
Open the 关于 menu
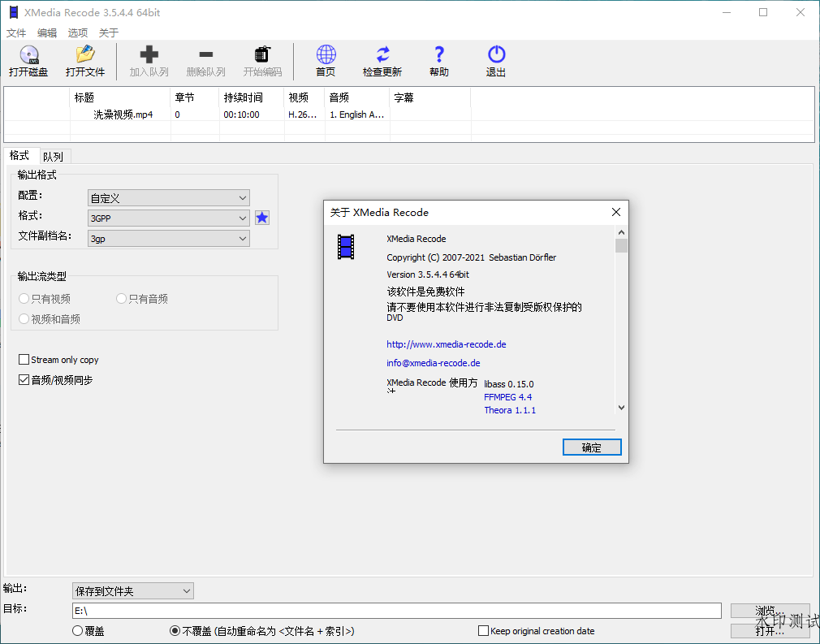pos(108,33)
